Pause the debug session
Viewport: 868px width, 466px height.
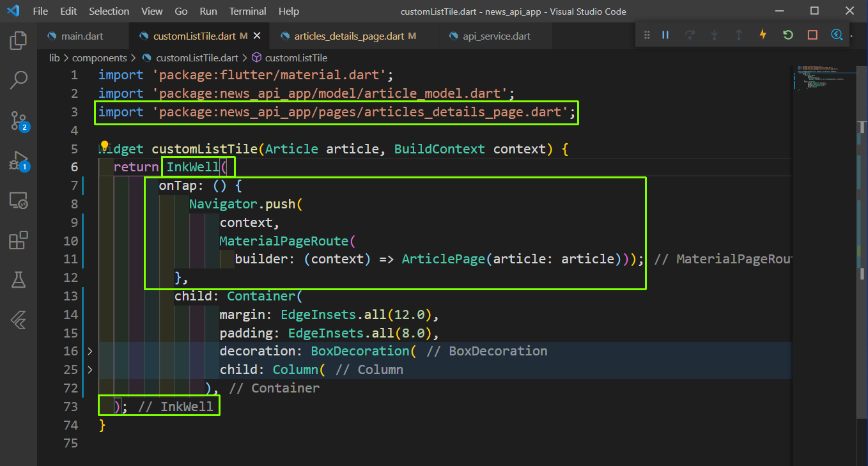point(665,35)
